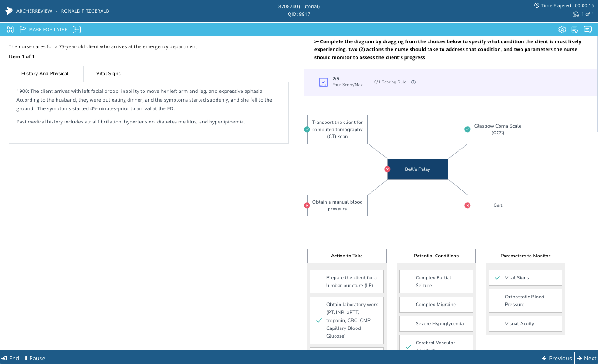Switch to the History And Physical tab
Screen dimensions: 598x364
pyautogui.click(x=45, y=74)
